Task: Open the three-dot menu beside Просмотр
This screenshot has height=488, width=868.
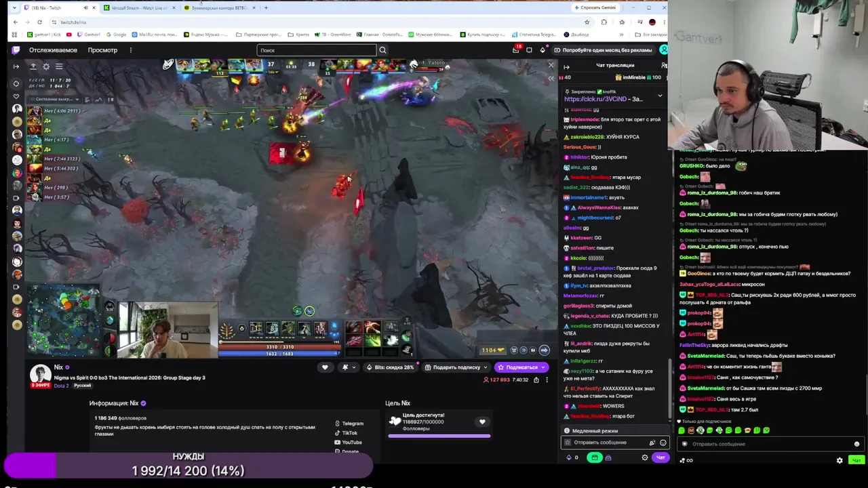Action: click(x=131, y=50)
